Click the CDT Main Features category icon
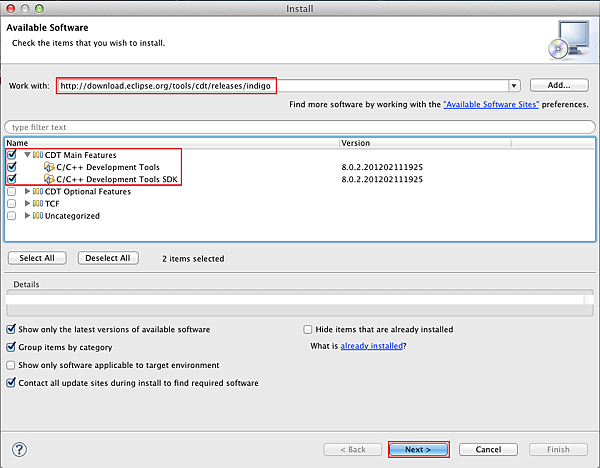This screenshot has height=468, width=600. (38, 155)
